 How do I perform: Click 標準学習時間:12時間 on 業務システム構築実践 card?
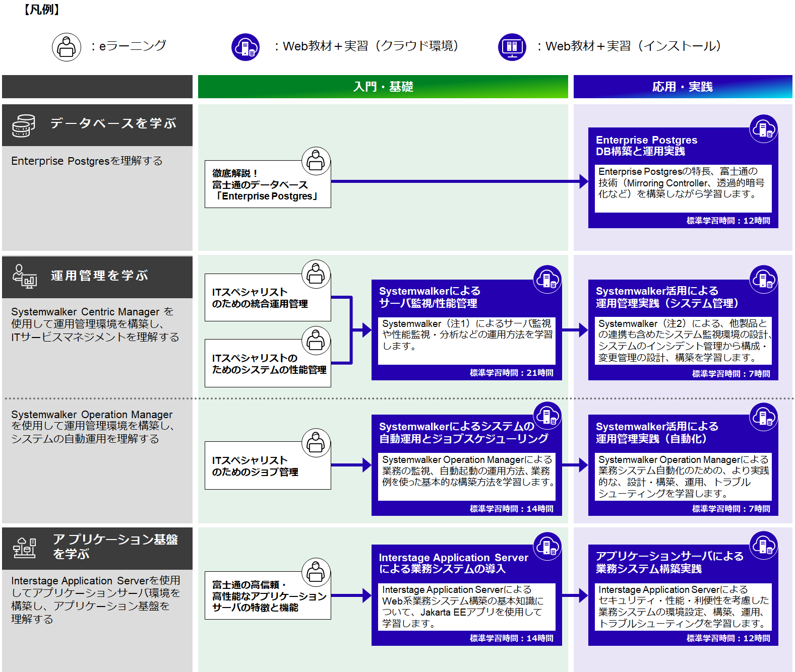(728, 638)
